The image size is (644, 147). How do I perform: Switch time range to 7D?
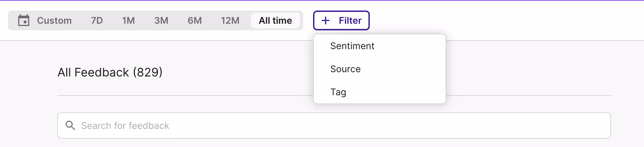click(x=97, y=20)
